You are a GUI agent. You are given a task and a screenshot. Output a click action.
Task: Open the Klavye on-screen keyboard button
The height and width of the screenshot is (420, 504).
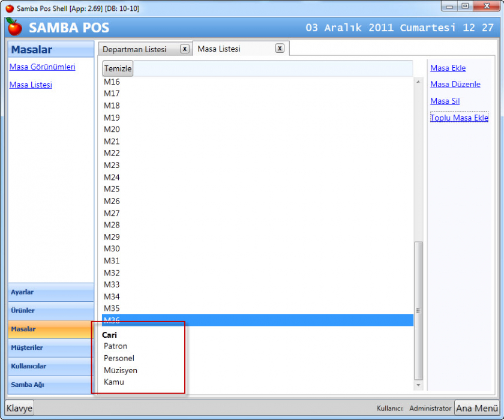pos(19,408)
